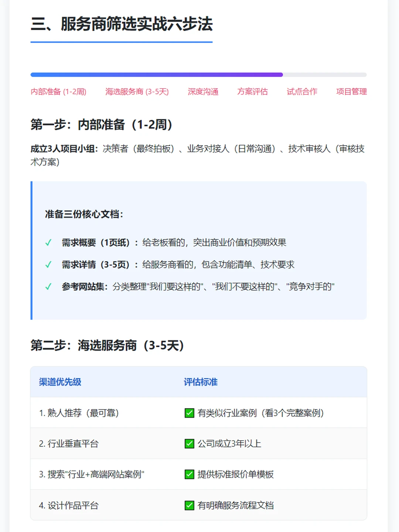Click the text 给老板看的，突出商业价值和预期效果

[215, 243]
